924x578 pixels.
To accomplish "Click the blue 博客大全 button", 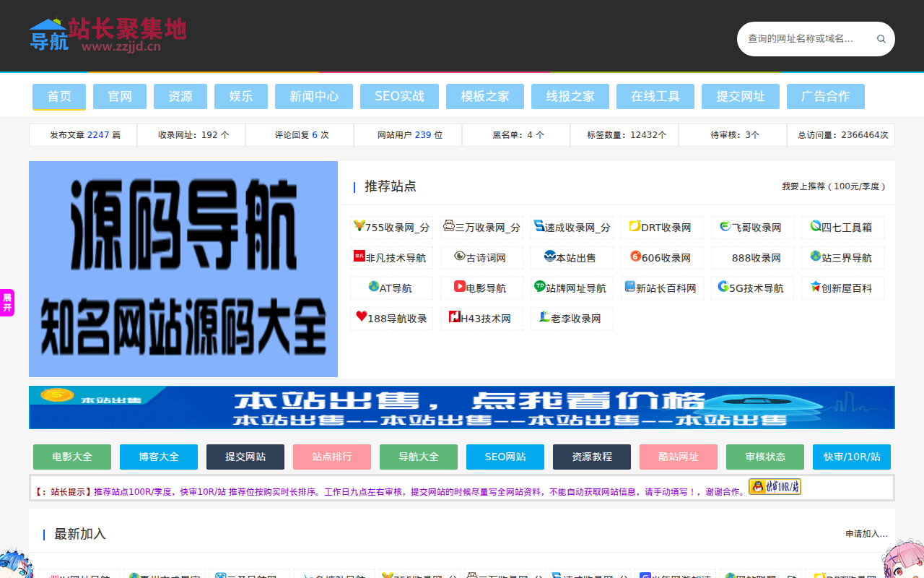I will 159,457.
